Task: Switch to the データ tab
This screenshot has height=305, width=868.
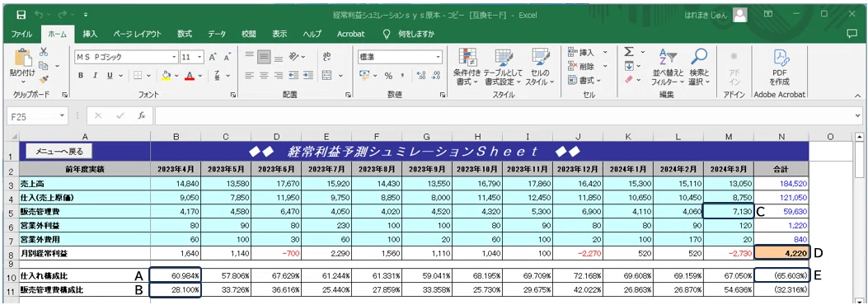Action: pos(217,34)
